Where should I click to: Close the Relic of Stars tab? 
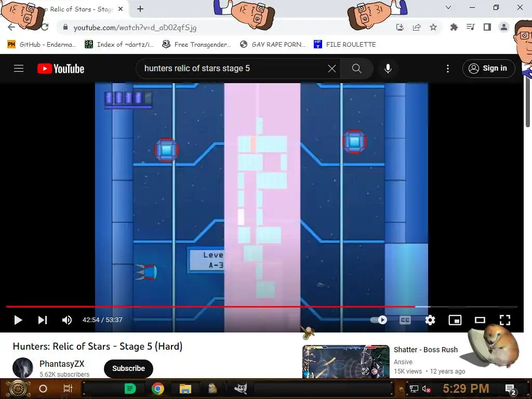coord(121,9)
